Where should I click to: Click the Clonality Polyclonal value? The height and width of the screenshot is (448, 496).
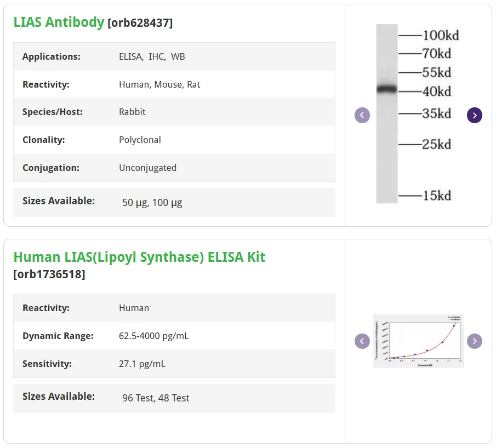[140, 140]
